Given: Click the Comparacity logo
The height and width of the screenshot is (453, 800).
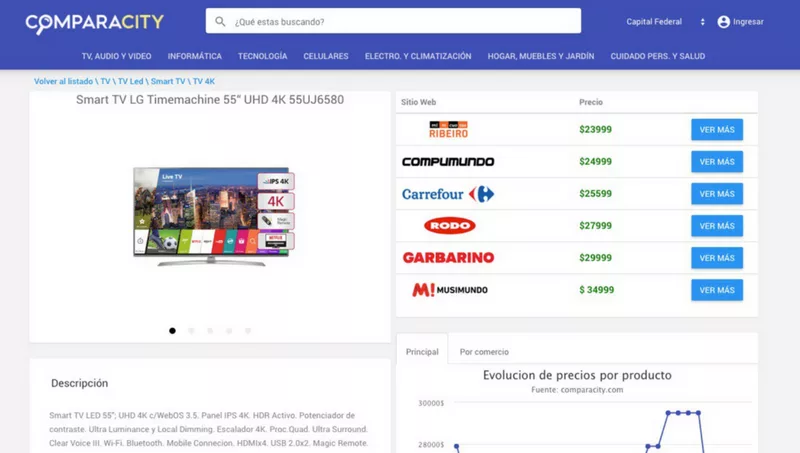Looking at the screenshot, I should tap(95, 22).
